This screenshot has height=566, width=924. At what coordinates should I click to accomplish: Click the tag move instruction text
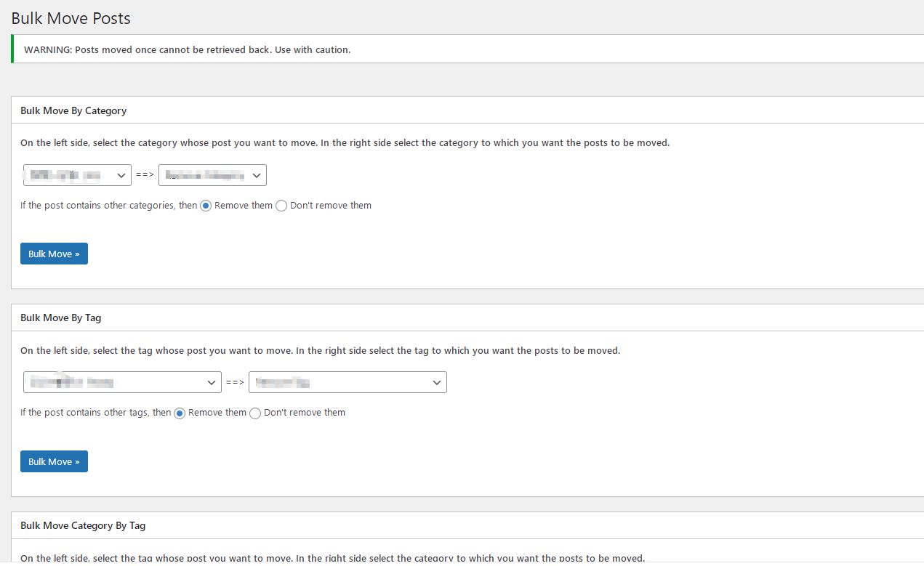click(x=321, y=350)
